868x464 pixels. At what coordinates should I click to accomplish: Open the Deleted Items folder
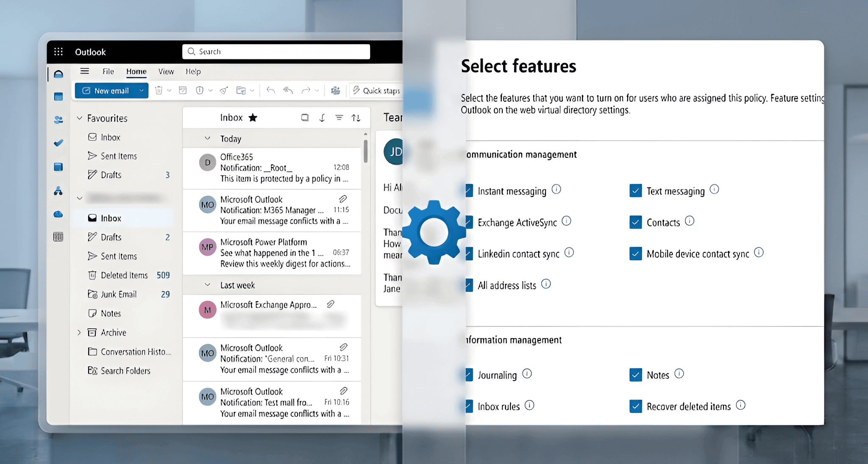coord(124,275)
